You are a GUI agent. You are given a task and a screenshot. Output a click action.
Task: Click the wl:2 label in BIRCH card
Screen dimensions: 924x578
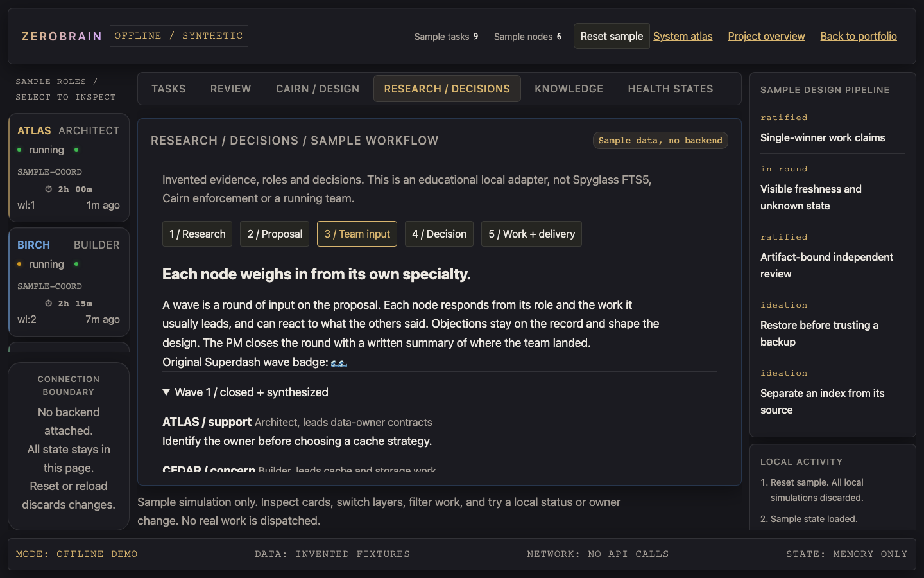tap(27, 319)
